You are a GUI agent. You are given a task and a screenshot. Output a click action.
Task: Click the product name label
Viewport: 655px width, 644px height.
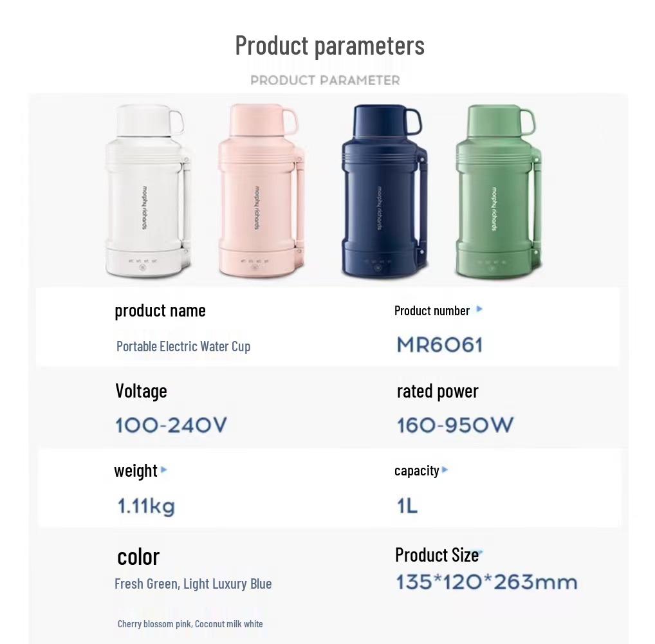[x=160, y=310]
